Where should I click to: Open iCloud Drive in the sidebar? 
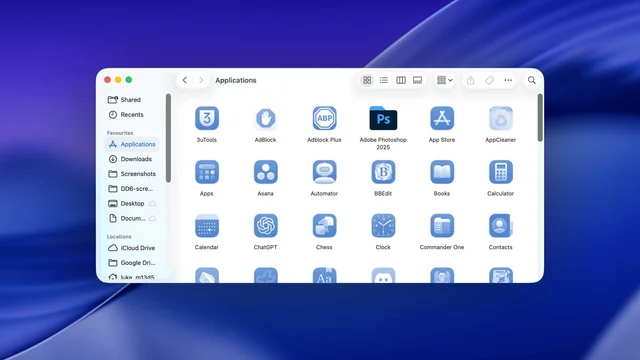[132, 248]
